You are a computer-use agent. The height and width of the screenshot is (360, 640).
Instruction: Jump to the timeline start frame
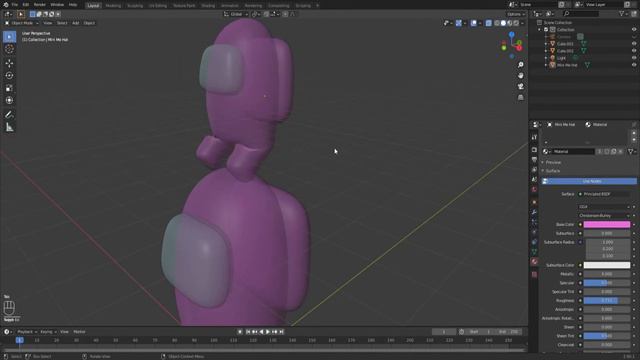tap(248, 332)
